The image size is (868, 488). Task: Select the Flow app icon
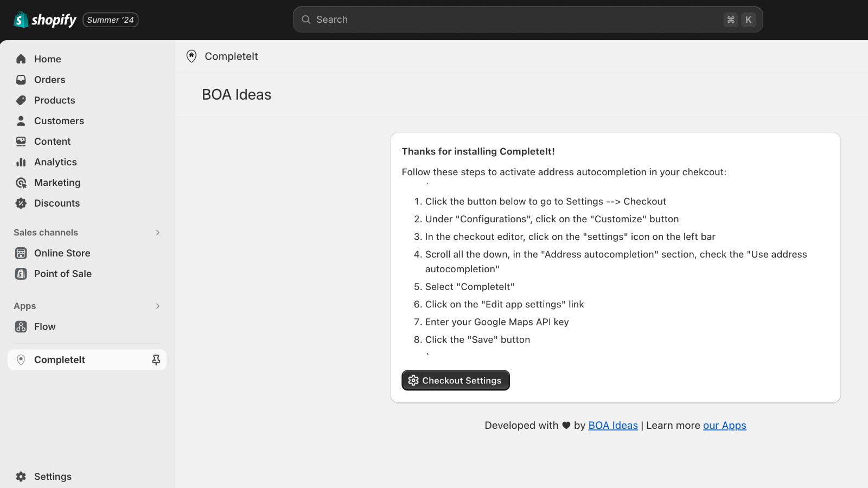pos(21,326)
